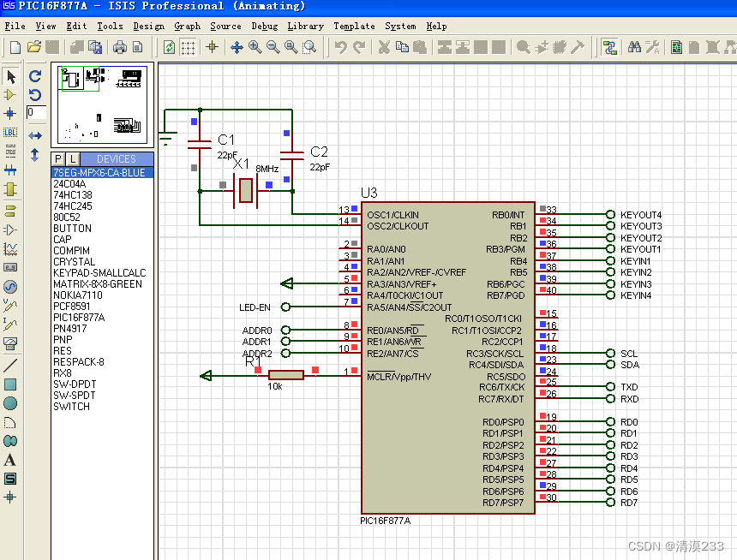Click the horizontal mirror flip icon
Image resolution: width=737 pixels, height=560 pixels.
coord(35,136)
